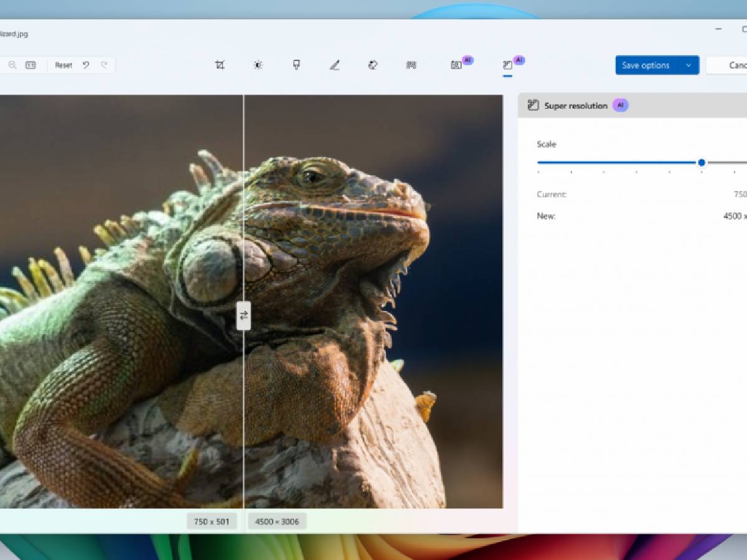Set zoom to actual size 1:1
This screenshot has height=560, width=747.
point(31,65)
